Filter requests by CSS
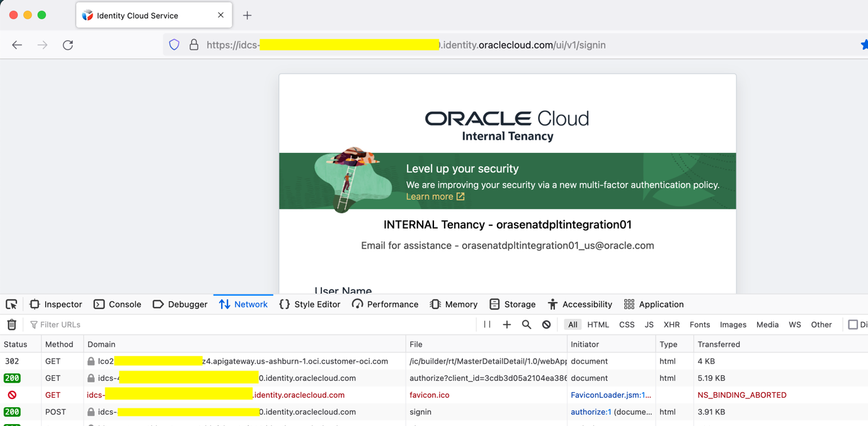868x426 pixels. tap(627, 325)
